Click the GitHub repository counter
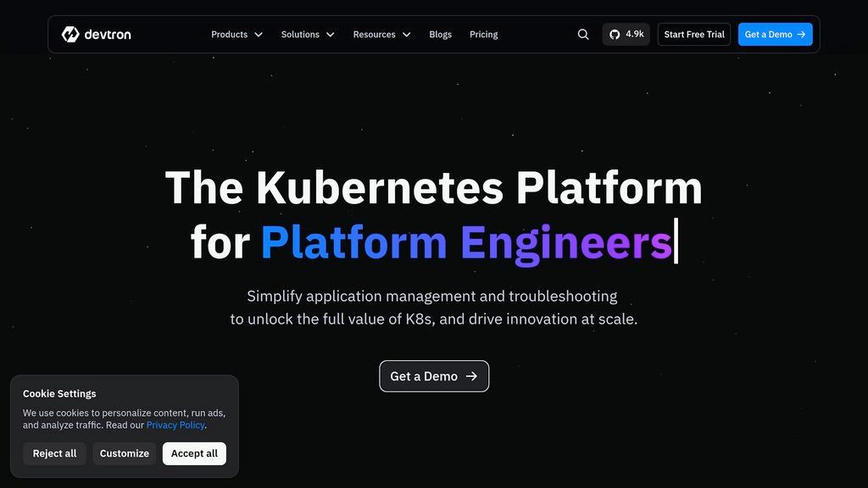The height and width of the screenshot is (488, 868). point(626,34)
